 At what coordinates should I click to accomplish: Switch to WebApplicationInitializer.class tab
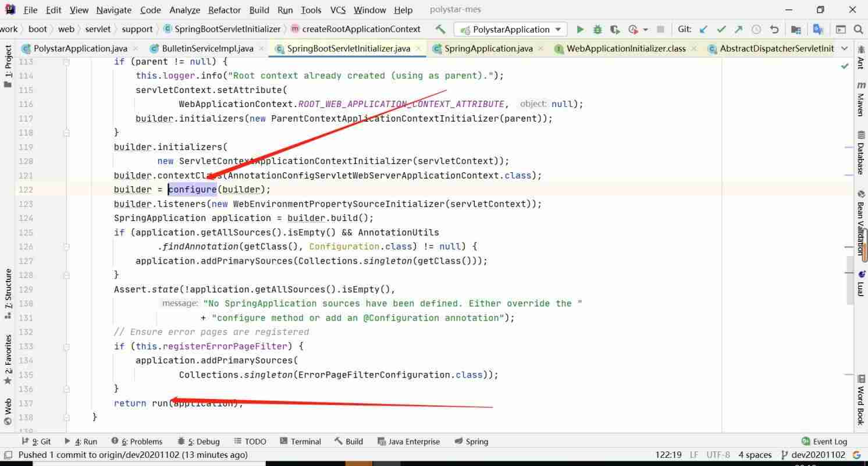point(626,48)
